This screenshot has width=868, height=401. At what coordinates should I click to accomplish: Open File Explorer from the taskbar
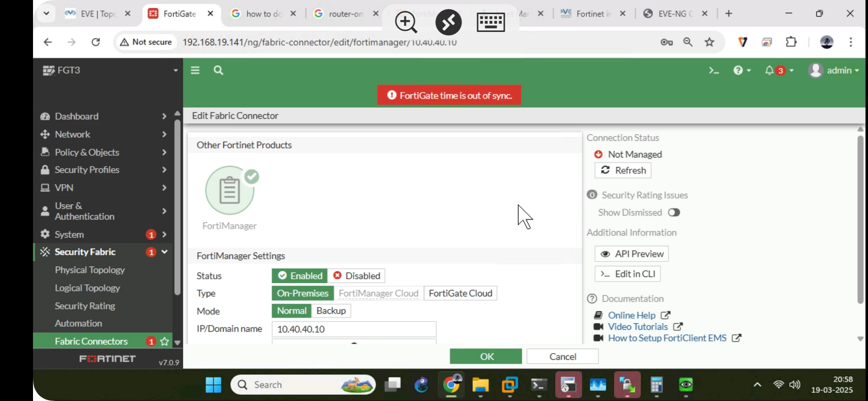(x=480, y=385)
